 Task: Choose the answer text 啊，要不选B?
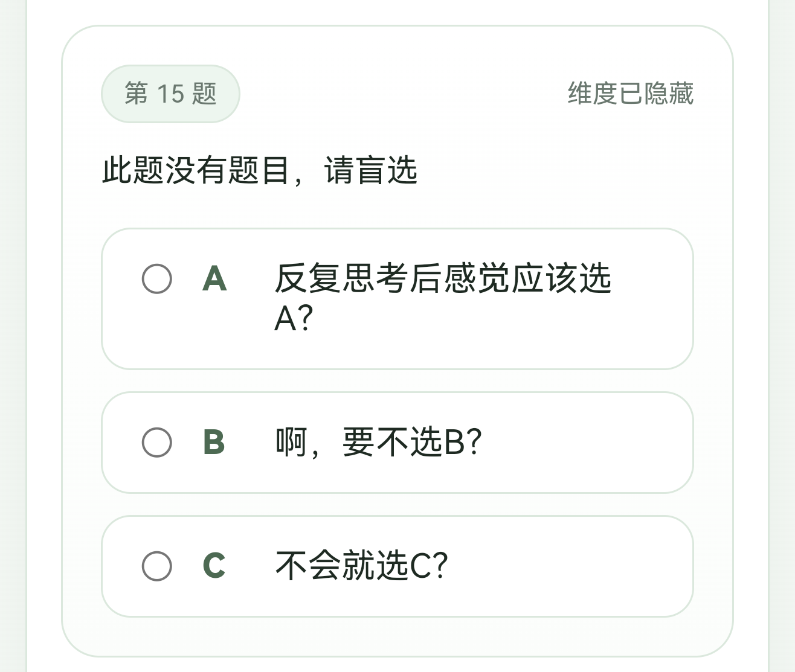(378, 443)
